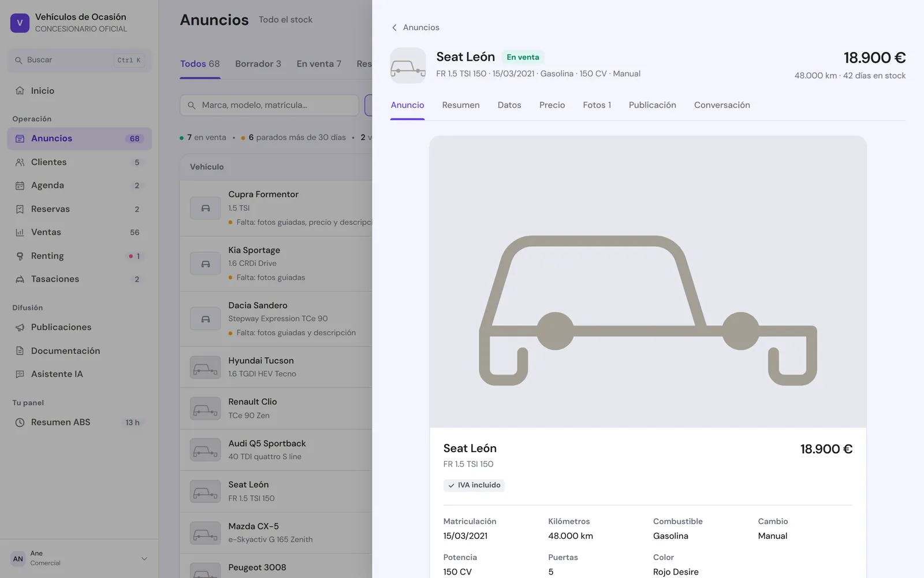This screenshot has height=578, width=924.
Task: Switch to the Publicación tab
Action: click(x=653, y=105)
